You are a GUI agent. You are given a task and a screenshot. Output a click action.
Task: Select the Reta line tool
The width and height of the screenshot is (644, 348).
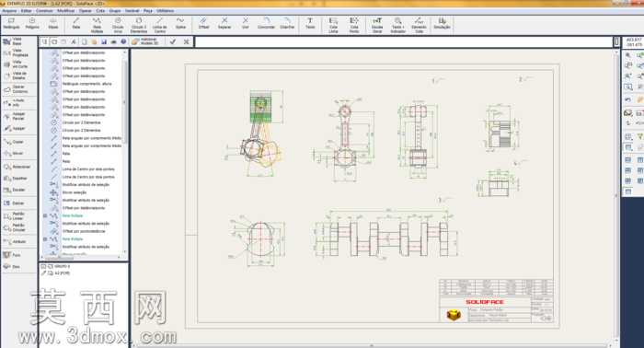tap(76, 23)
